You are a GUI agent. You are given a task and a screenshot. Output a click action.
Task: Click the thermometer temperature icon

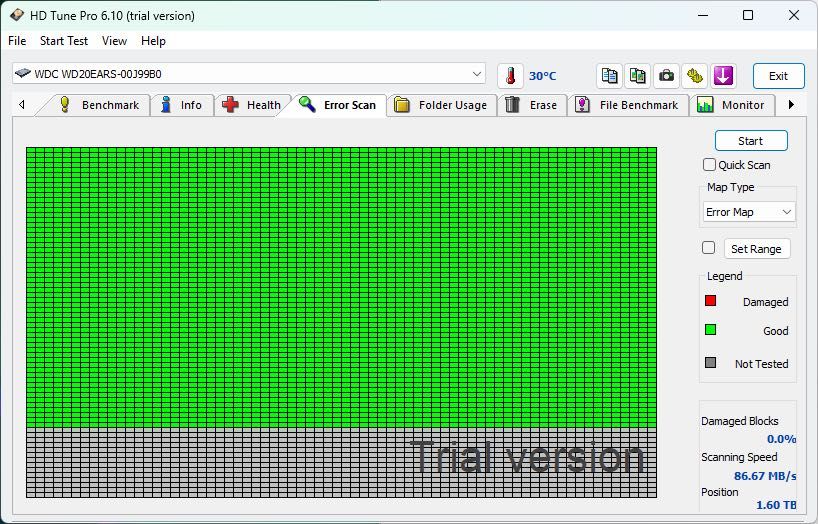click(511, 76)
